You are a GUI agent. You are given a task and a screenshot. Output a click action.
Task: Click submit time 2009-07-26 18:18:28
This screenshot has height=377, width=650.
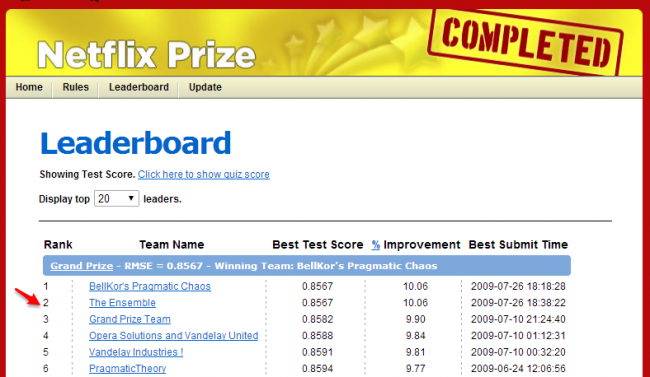pos(518,286)
